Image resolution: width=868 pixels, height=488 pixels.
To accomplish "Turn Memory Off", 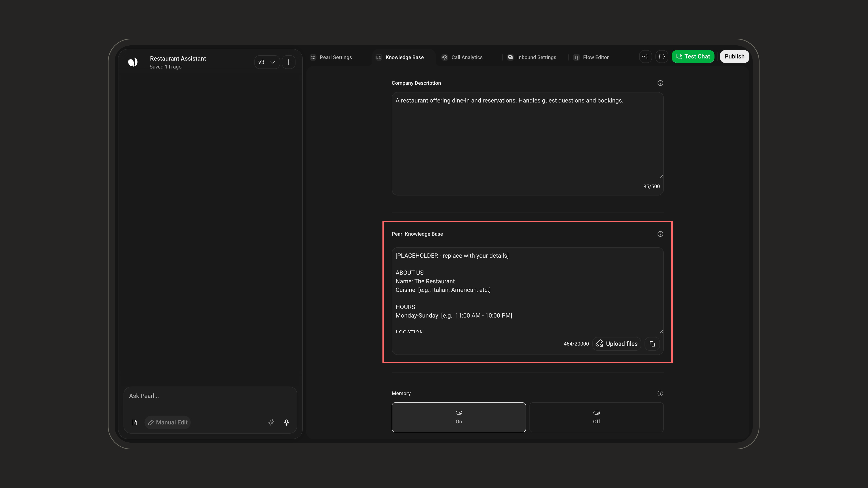I will pos(596,417).
